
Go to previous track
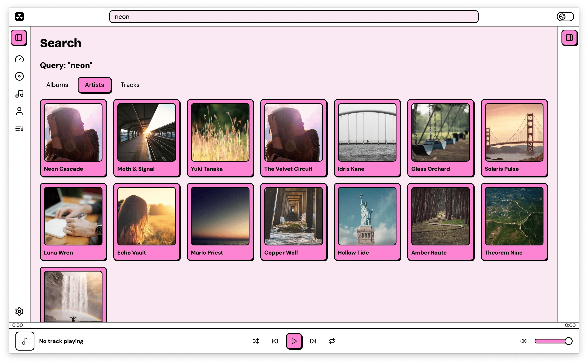click(x=275, y=341)
